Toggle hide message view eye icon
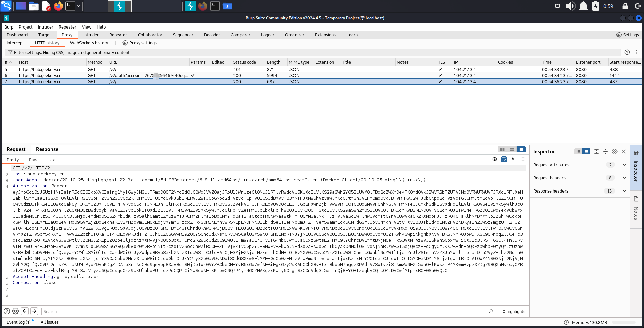Image resolution: width=644 pixels, height=328 pixels. click(494, 159)
